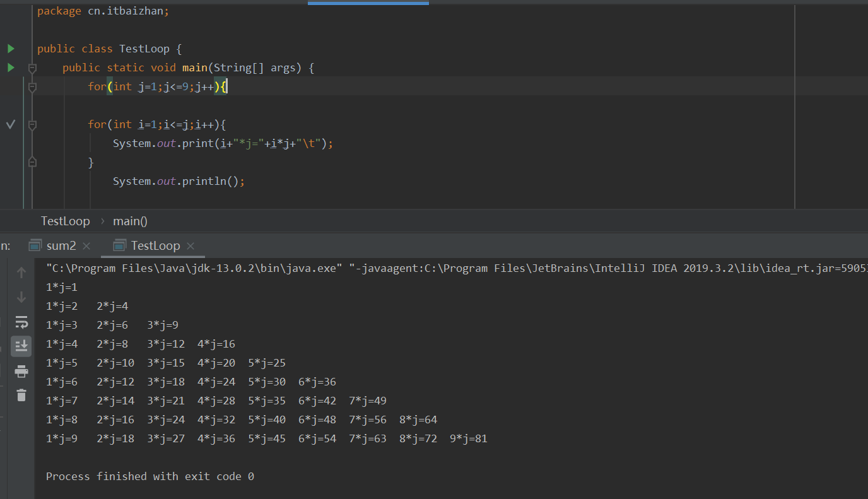Click the run arrow beside the main method

11,68
